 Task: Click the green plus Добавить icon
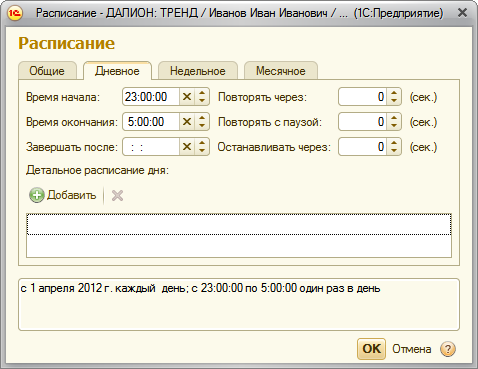(x=37, y=195)
